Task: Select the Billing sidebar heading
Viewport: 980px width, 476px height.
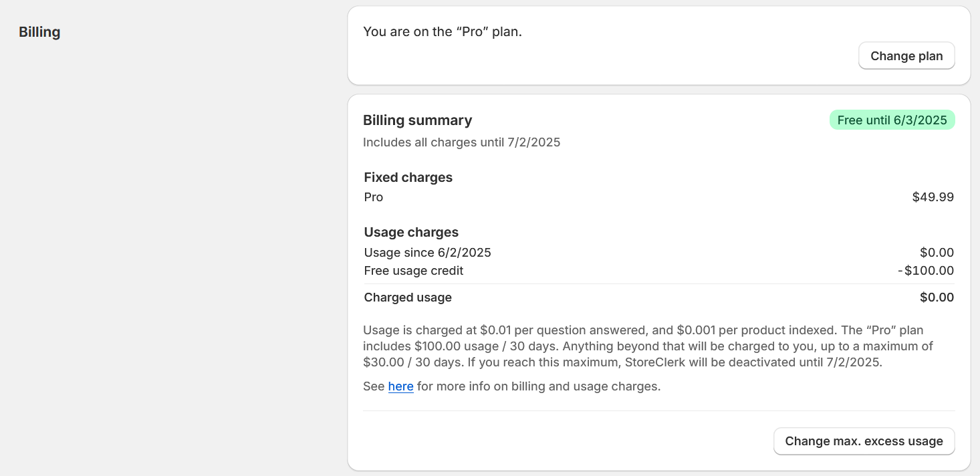Action: click(39, 31)
